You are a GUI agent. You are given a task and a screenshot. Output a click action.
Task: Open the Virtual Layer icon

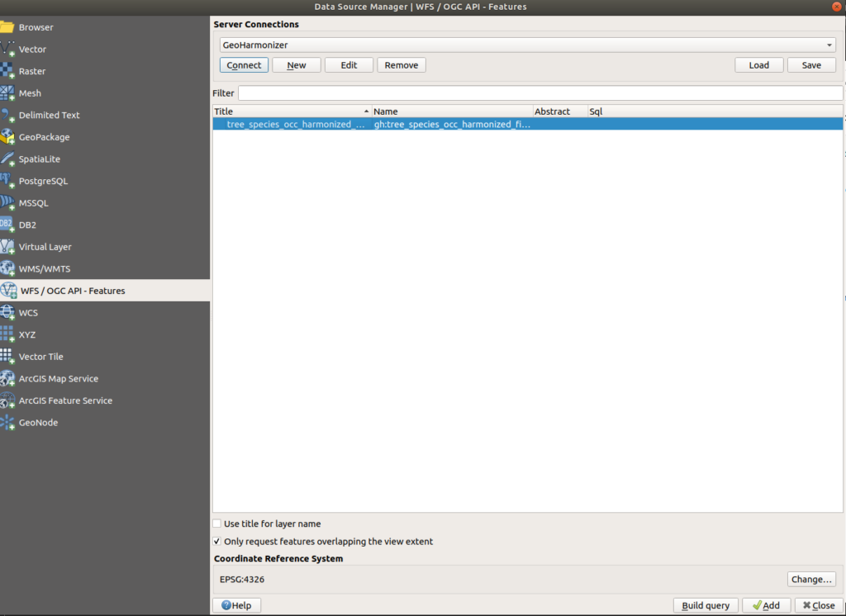7,247
